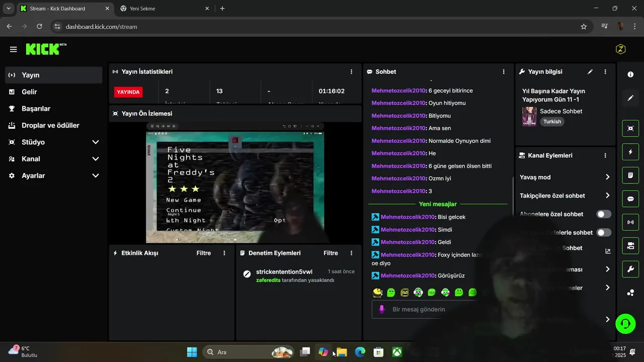Screen dimensions: 644x362
Task: Open Microsoft Edge from taskbar
Action: 360,352
